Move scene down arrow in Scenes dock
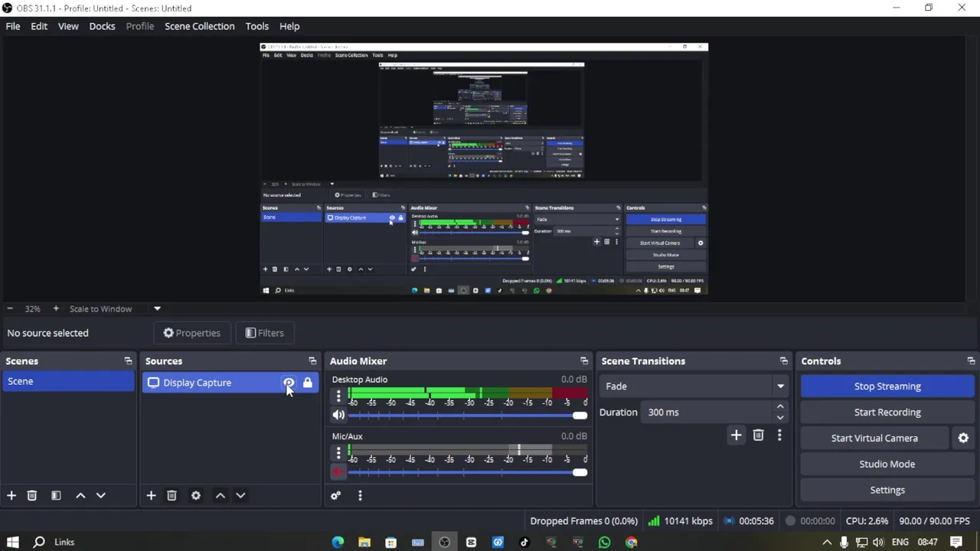 100,496
